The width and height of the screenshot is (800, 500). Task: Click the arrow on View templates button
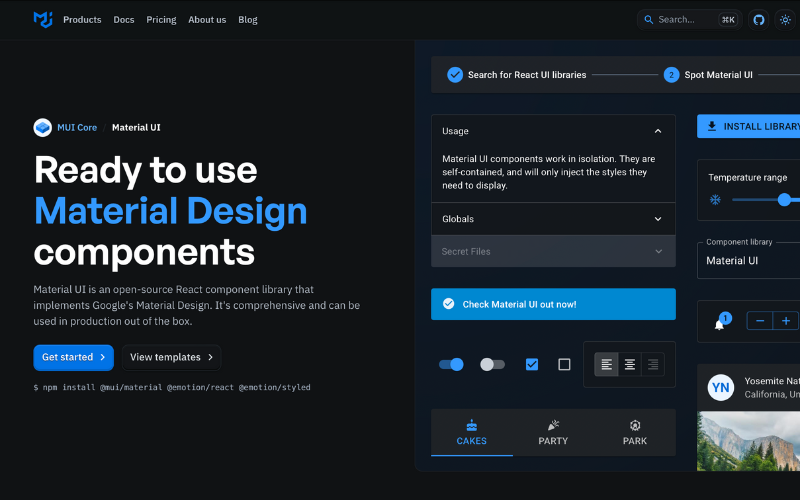point(210,357)
